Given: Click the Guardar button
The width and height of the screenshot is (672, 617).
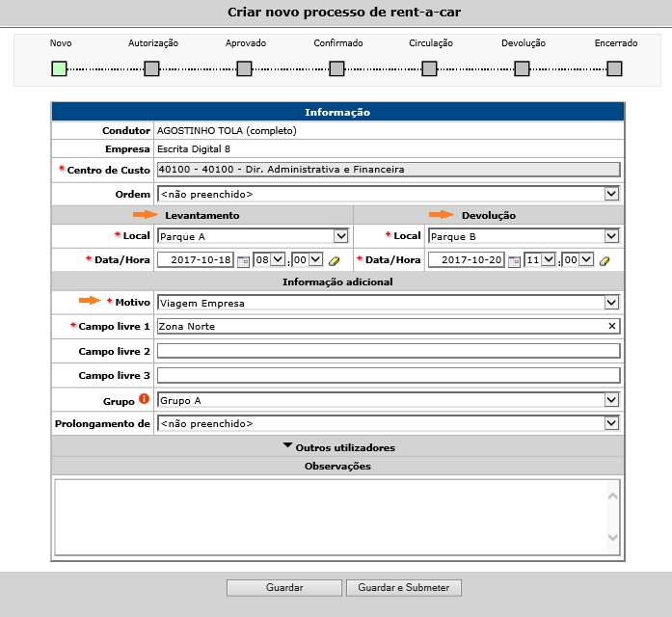Looking at the screenshot, I should (284, 587).
